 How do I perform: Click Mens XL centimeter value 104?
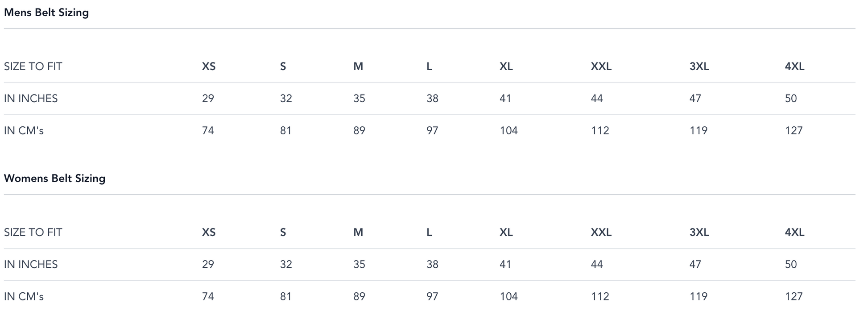(x=508, y=131)
